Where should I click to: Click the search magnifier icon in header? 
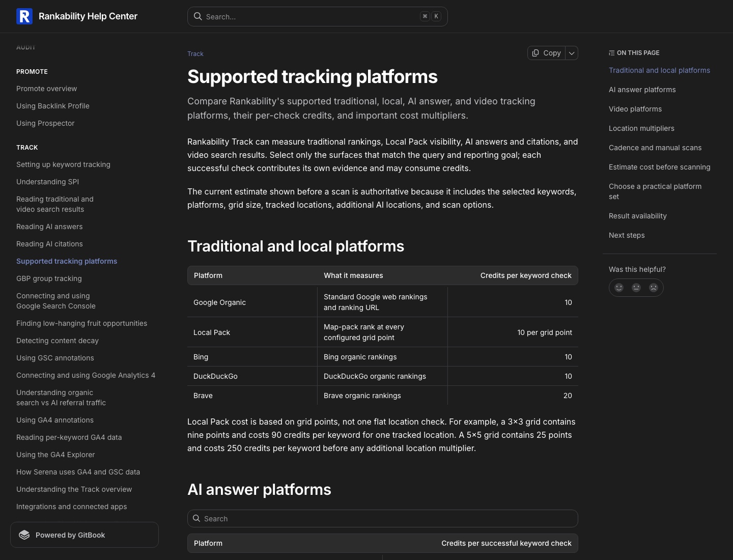(198, 16)
